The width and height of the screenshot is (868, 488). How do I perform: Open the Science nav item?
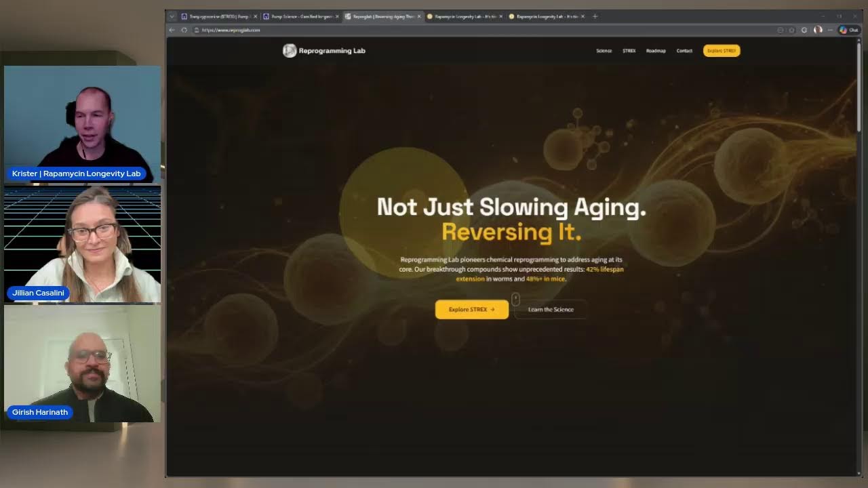[604, 51]
